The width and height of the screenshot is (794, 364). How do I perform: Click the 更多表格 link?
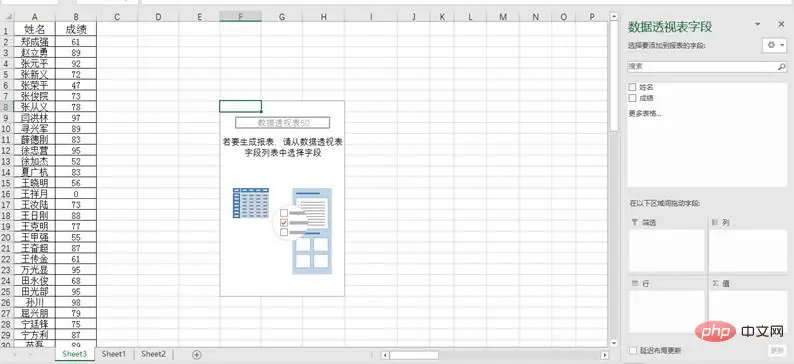click(645, 113)
